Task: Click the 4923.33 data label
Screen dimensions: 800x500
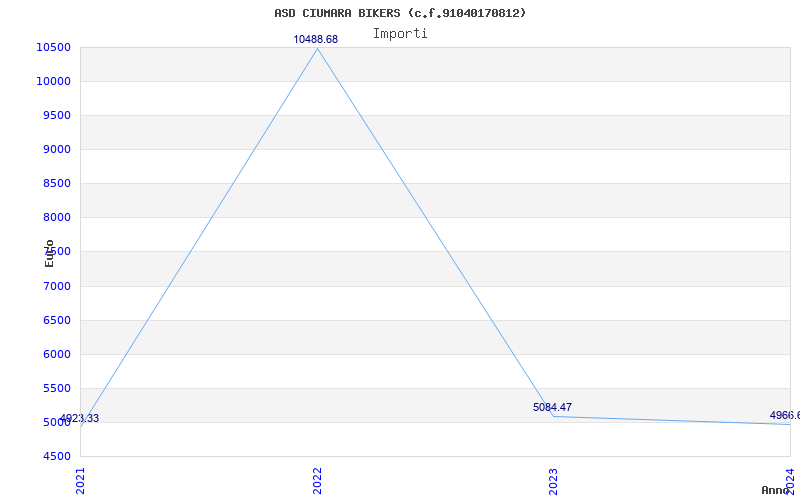Action: tap(79, 418)
